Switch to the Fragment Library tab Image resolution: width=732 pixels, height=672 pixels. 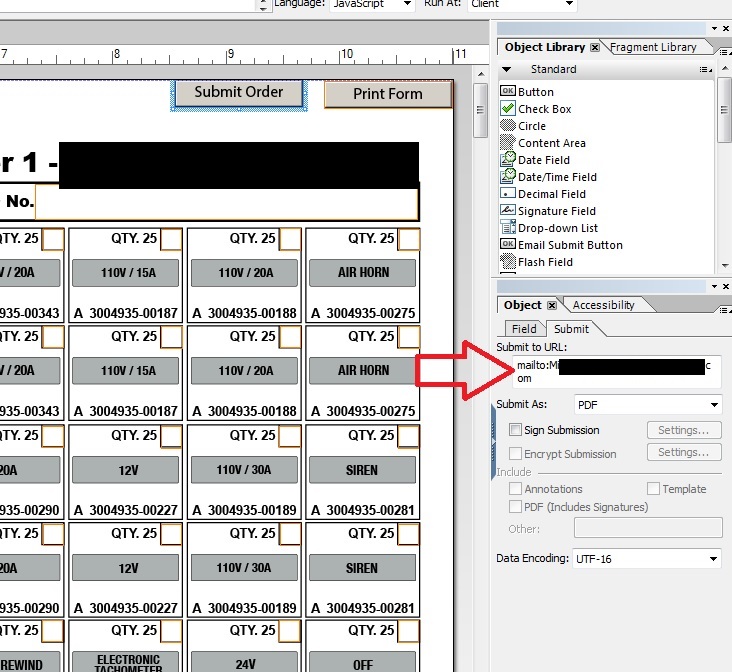pos(653,47)
